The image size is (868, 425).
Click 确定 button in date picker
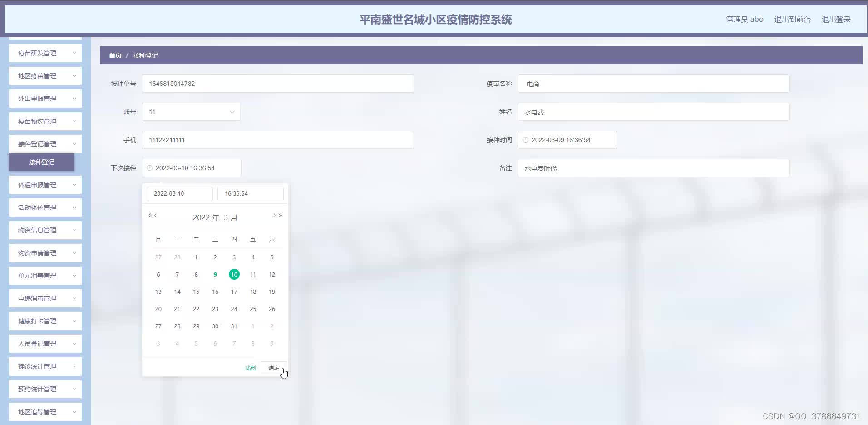coord(274,368)
